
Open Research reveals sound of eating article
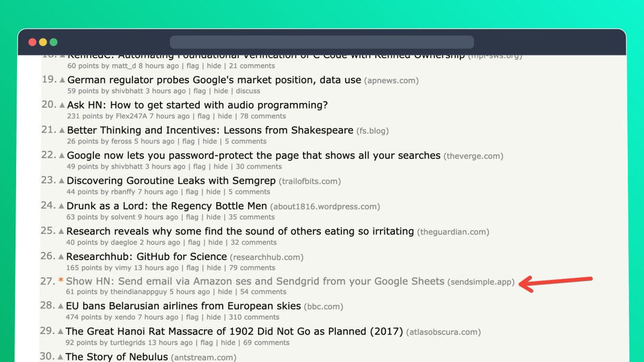240,231
